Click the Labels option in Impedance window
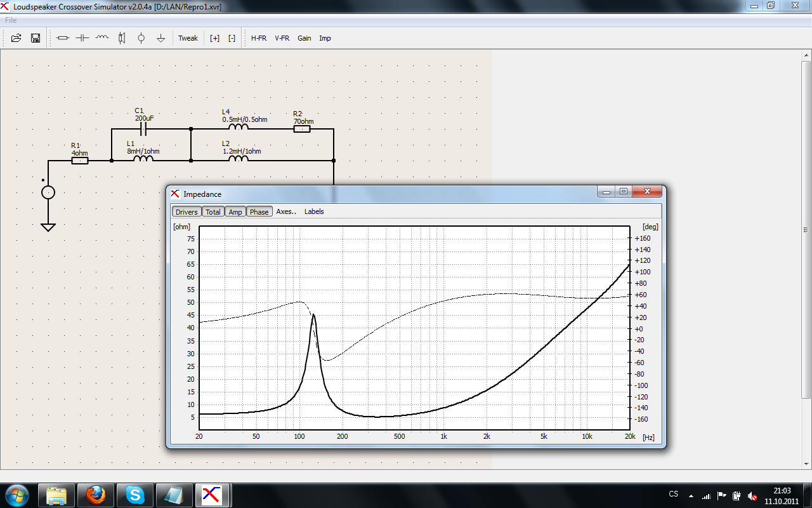 coord(314,211)
